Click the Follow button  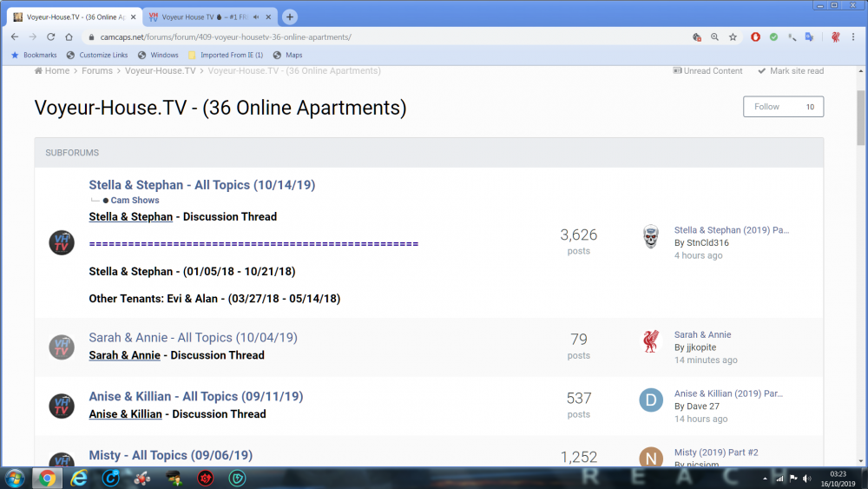(x=783, y=107)
